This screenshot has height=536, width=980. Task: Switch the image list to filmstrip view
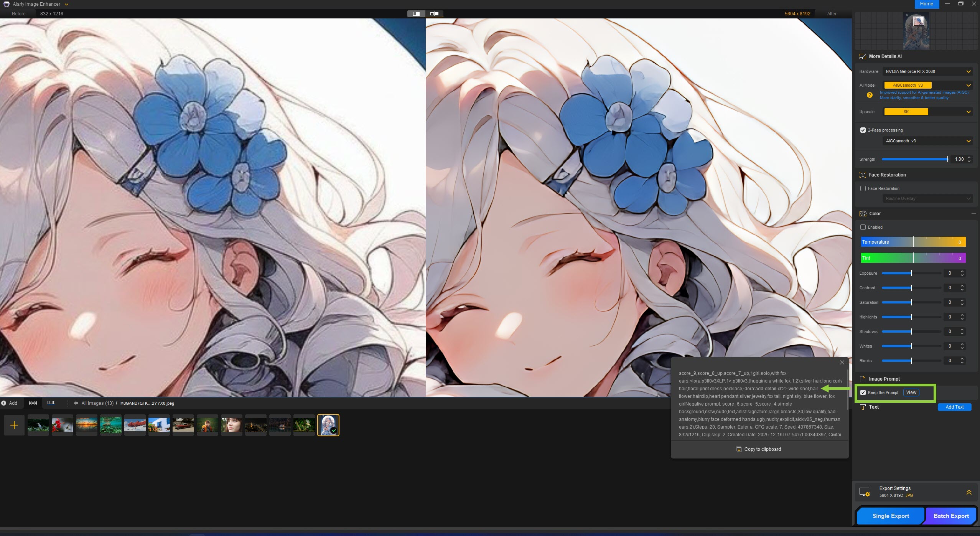pyautogui.click(x=51, y=403)
